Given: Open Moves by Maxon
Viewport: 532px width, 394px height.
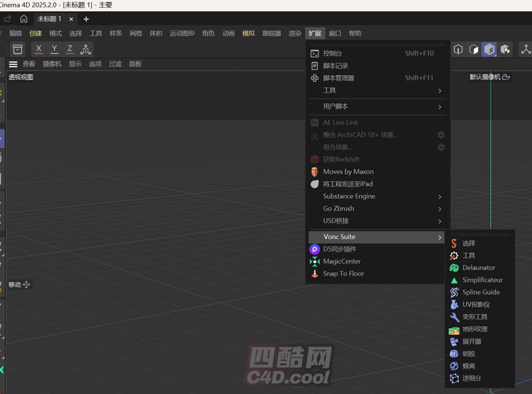Looking at the screenshot, I should [348, 172].
